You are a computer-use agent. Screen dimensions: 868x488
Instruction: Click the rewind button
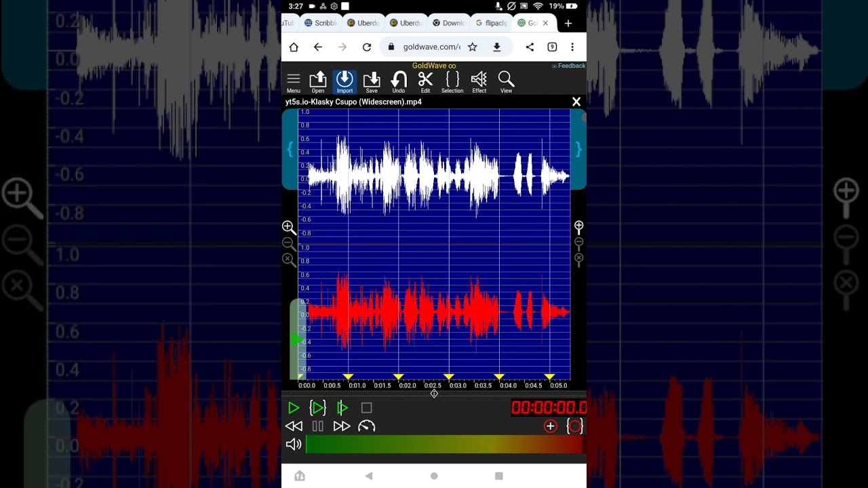pos(294,426)
